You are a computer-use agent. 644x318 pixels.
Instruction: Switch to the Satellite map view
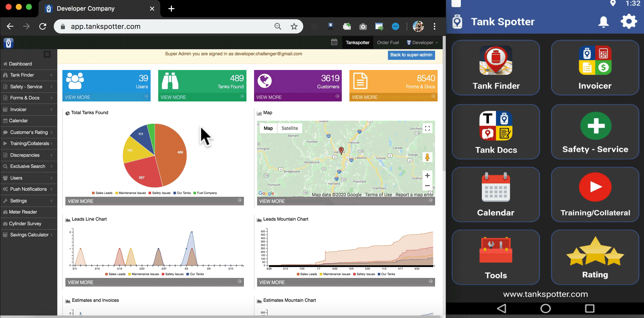pyautogui.click(x=290, y=128)
